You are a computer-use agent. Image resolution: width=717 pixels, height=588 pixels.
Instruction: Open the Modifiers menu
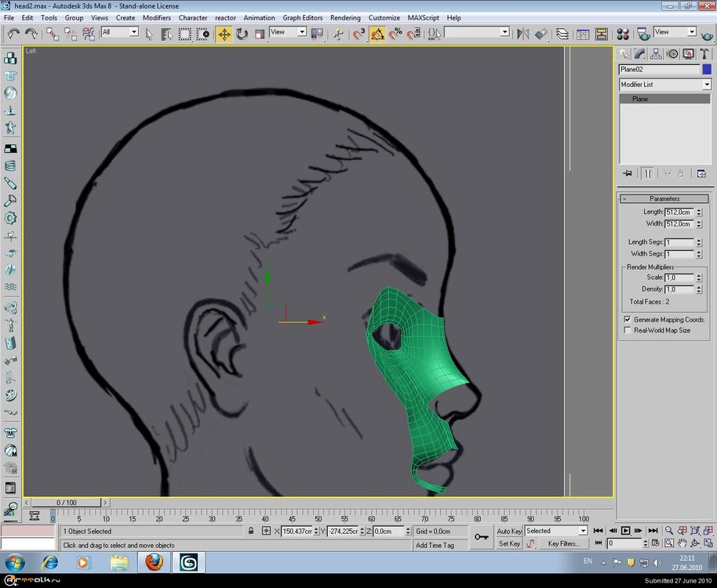(x=156, y=17)
